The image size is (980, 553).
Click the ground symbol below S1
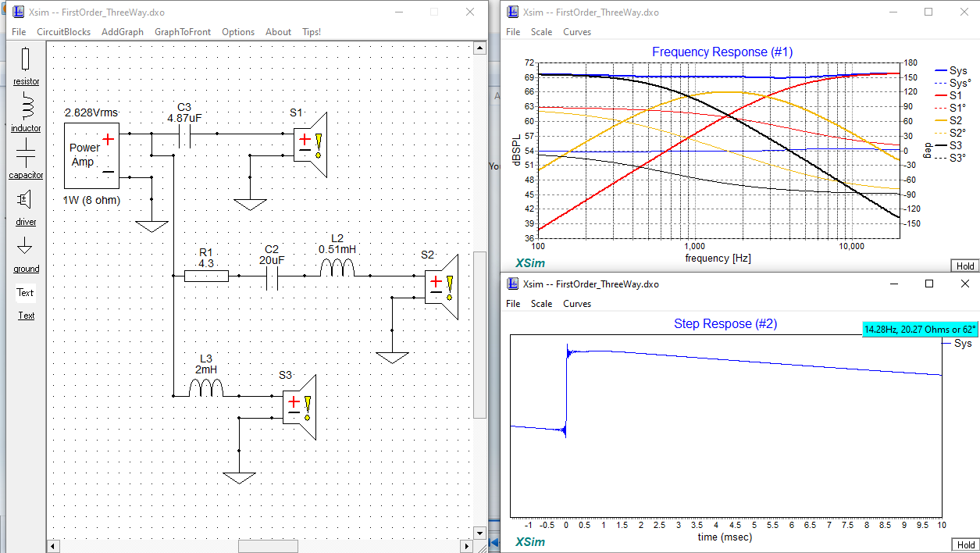pyautogui.click(x=251, y=204)
